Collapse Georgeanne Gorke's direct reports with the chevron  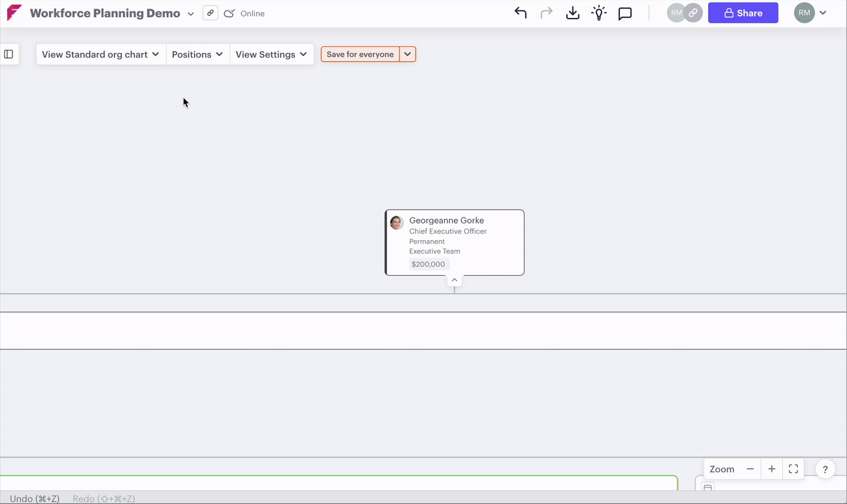454,279
